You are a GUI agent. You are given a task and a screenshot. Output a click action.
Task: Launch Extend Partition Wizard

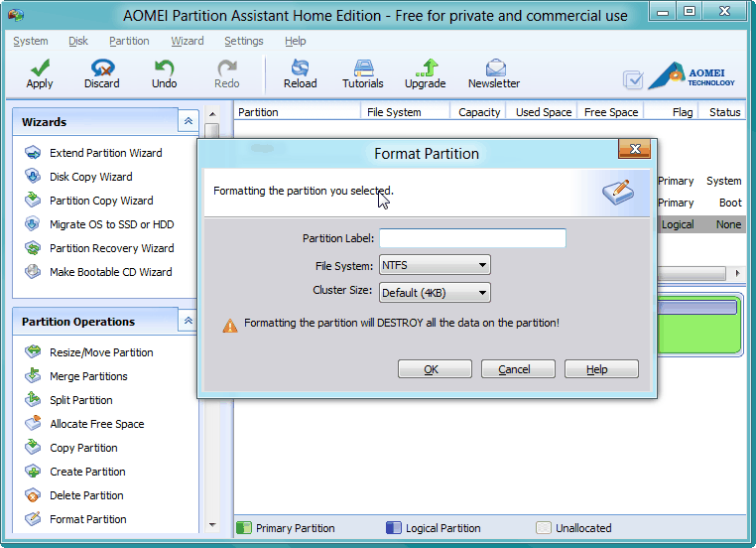coord(105,153)
